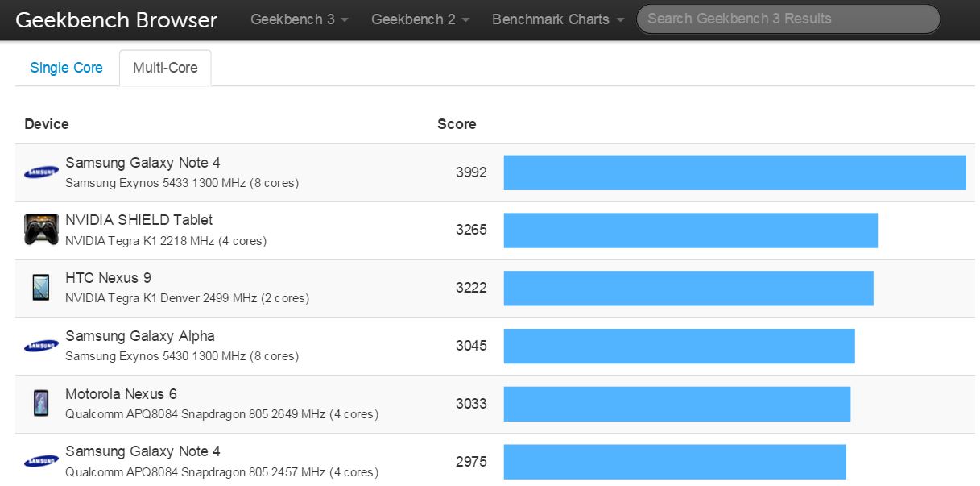
Task: Open Samsung Galaxy Note 4 Snapdragon 805 entry
Action: point(143,451)
